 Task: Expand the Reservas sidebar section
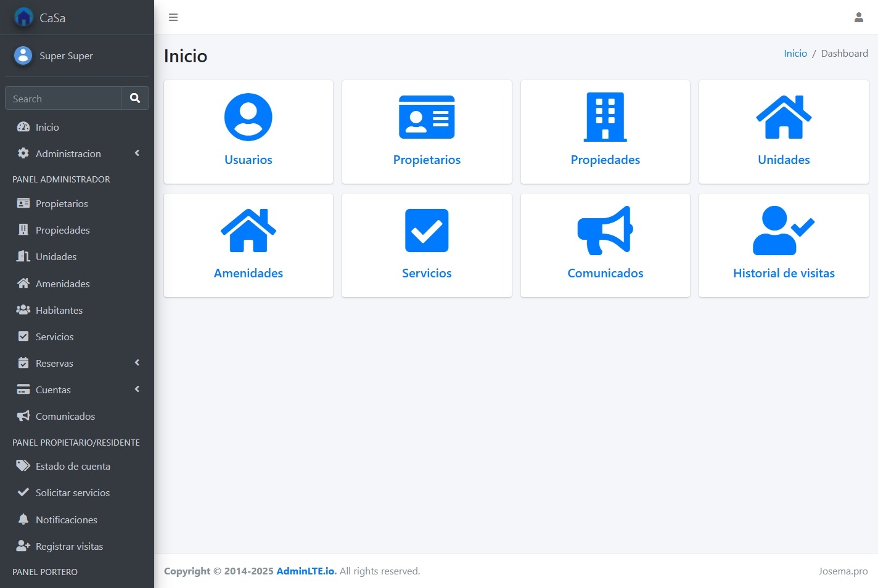(x=55, y=363)
